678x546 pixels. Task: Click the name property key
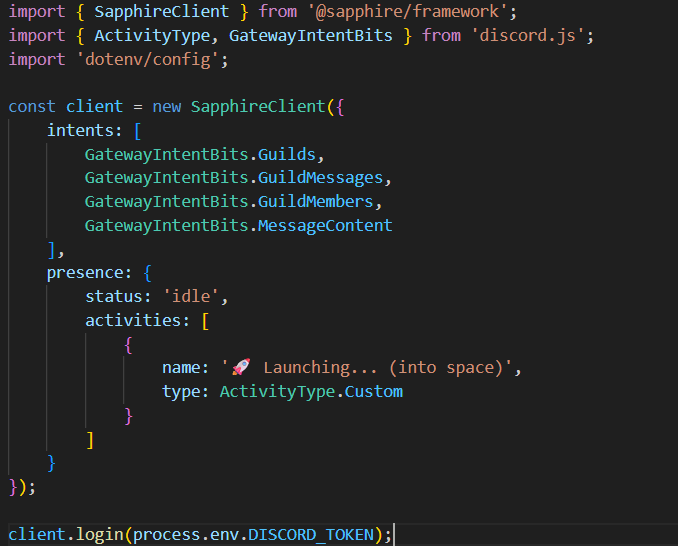coord(181,367)
